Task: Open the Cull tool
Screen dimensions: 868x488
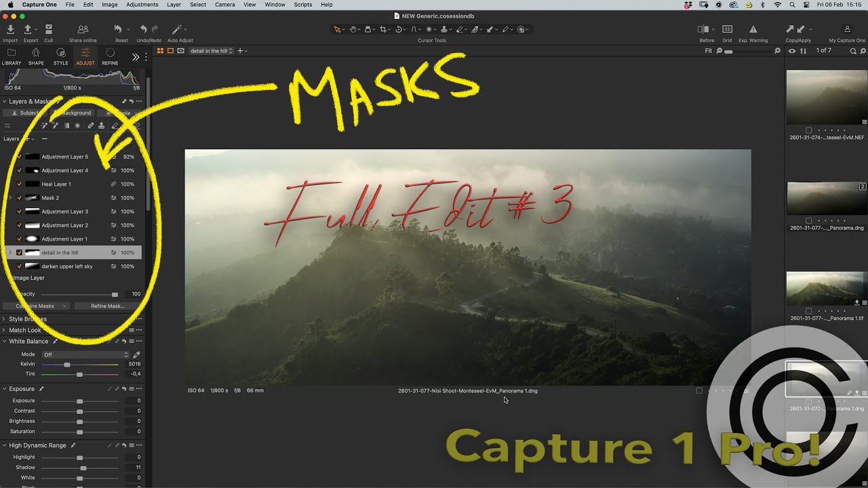Action: point(48,30)
